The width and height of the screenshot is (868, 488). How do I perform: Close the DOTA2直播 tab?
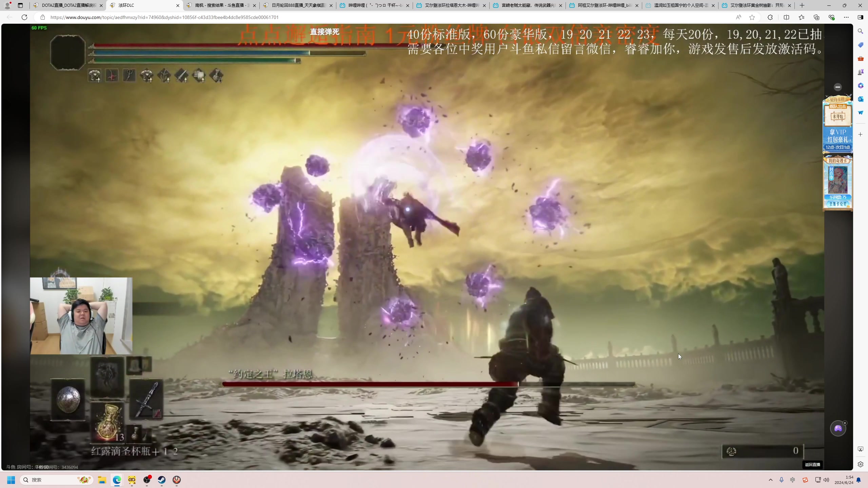tap(101, 5)
